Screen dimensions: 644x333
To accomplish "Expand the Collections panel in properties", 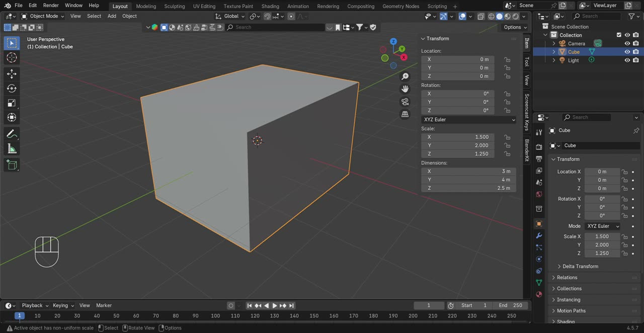I will click(569, 289).
